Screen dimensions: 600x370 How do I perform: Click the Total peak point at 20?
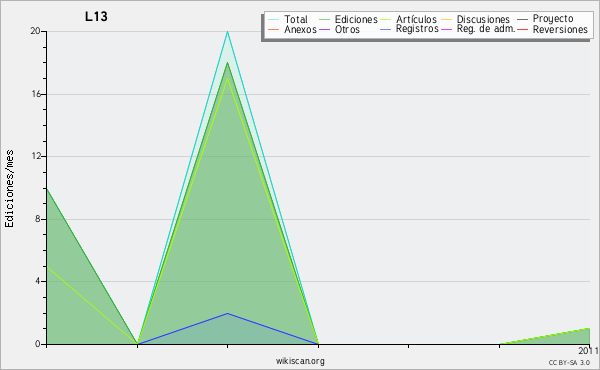tap(228, 32)
